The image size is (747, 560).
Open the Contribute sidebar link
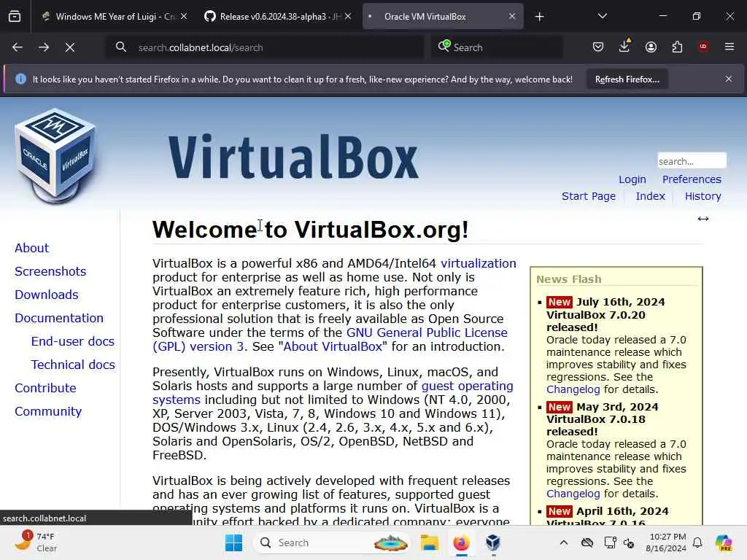(x=45, y=388)
